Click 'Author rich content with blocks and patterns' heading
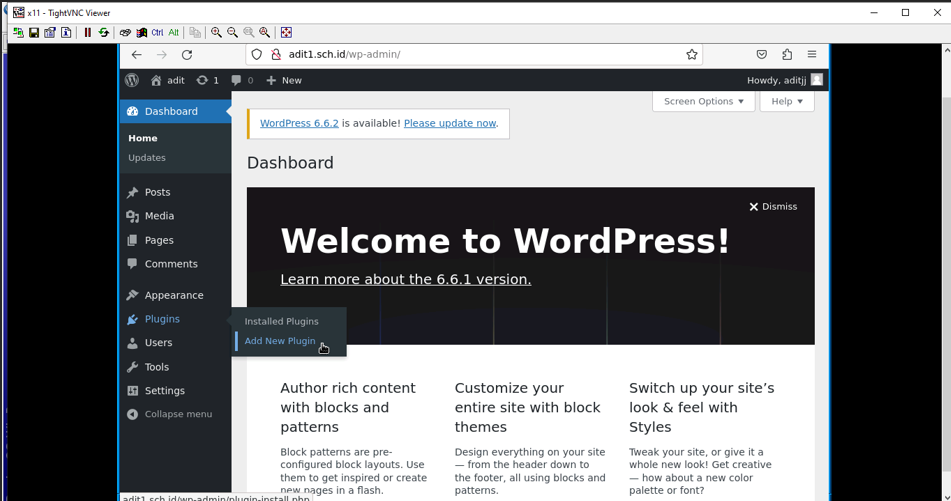This screenshot has height=501, width=951. tap(348, 408)
